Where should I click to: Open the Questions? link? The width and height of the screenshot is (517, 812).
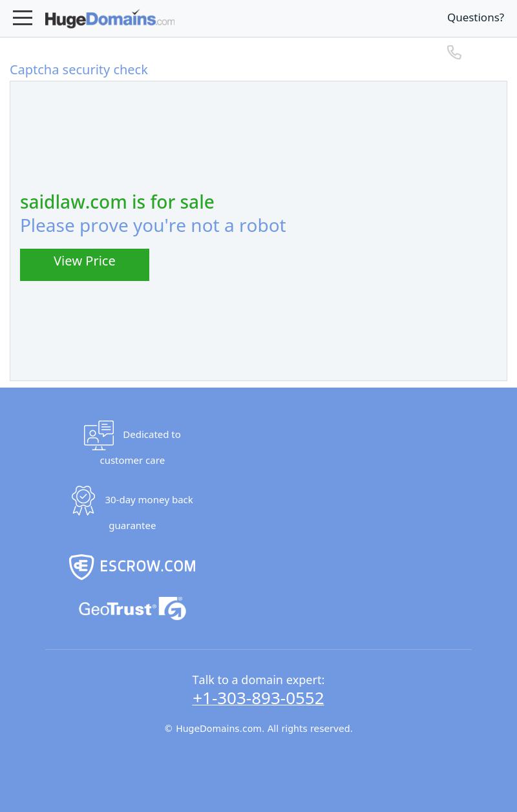click(x=476, y=17)
